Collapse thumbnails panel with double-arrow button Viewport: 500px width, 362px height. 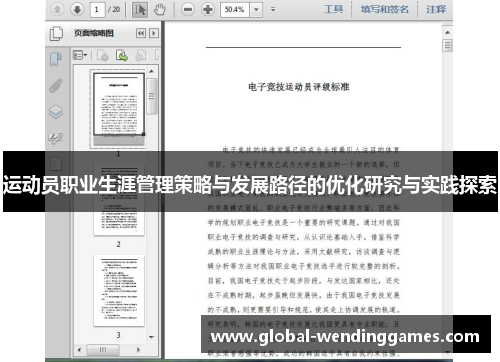(x=141, y=33)
